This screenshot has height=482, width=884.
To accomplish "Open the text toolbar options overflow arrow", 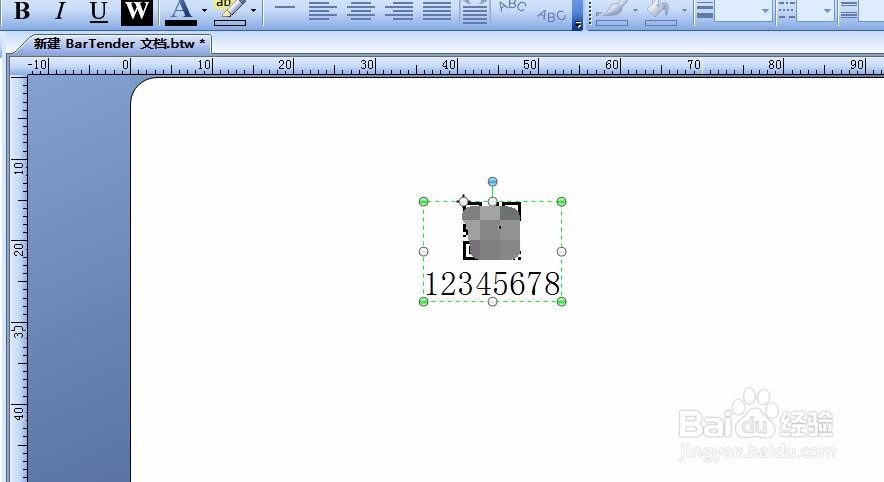I will click(x=578, y=25).
